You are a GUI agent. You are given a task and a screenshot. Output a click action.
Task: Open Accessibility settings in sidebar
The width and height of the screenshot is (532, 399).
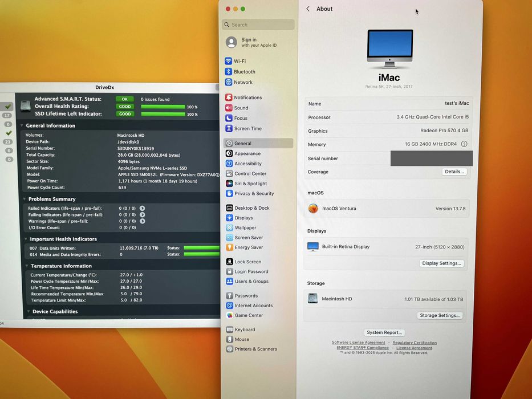click(x=243, y=164)
